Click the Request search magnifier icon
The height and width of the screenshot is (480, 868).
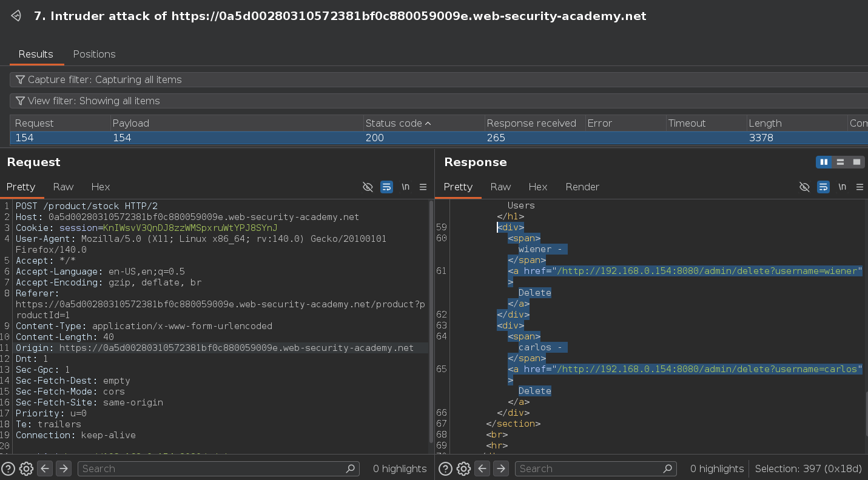(x=350, y=468)
